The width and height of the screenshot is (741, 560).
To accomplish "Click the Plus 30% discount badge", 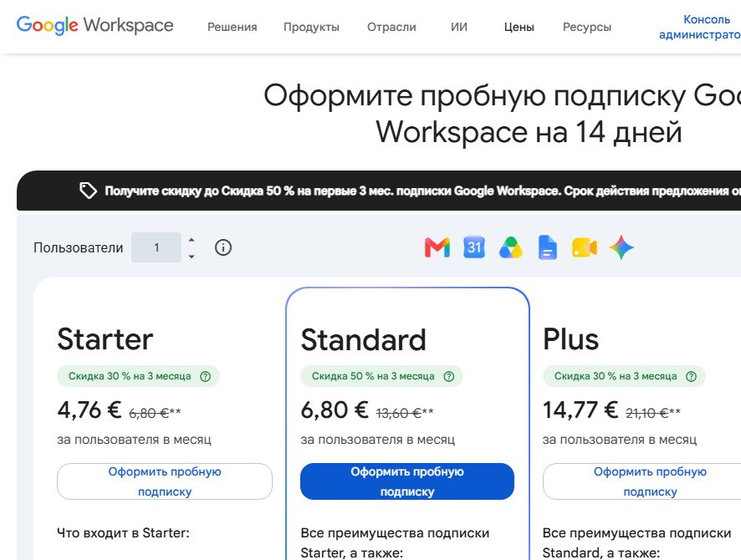I will point(624,376).
